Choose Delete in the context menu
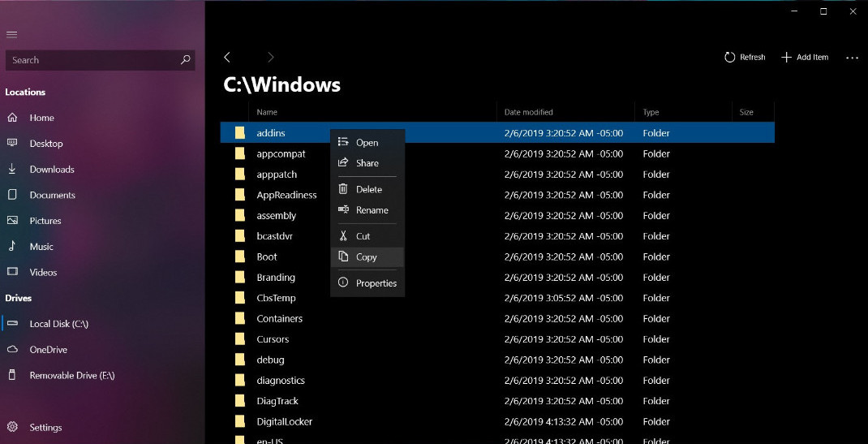Viewport: 868px width, 444px height. (x=367, y=189)
